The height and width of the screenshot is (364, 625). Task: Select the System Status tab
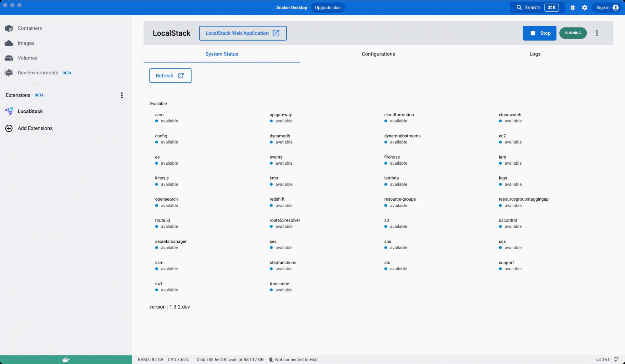[x=221, y=54]
